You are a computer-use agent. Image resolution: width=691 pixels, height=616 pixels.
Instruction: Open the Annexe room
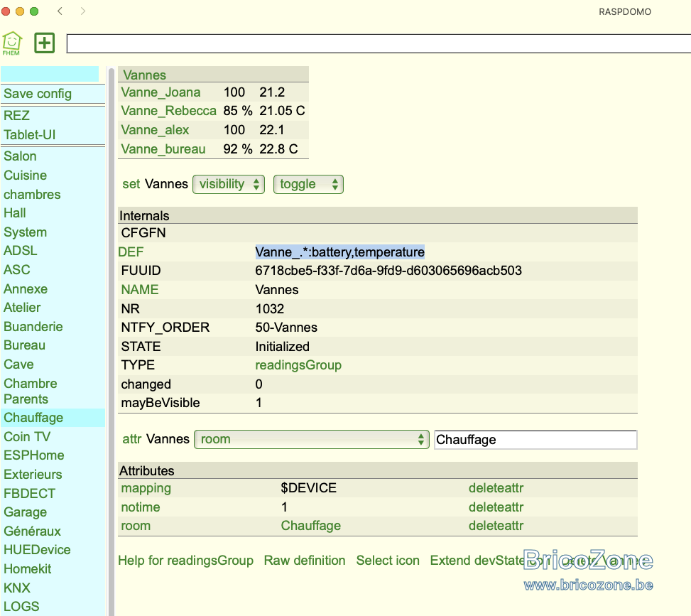26,289
